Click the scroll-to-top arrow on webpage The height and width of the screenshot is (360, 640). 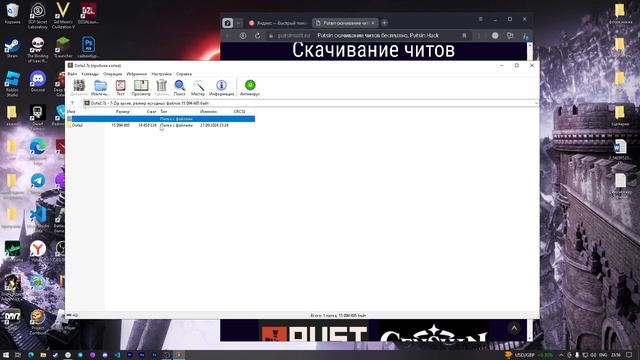pyautogui.click(x=514, y=328)
